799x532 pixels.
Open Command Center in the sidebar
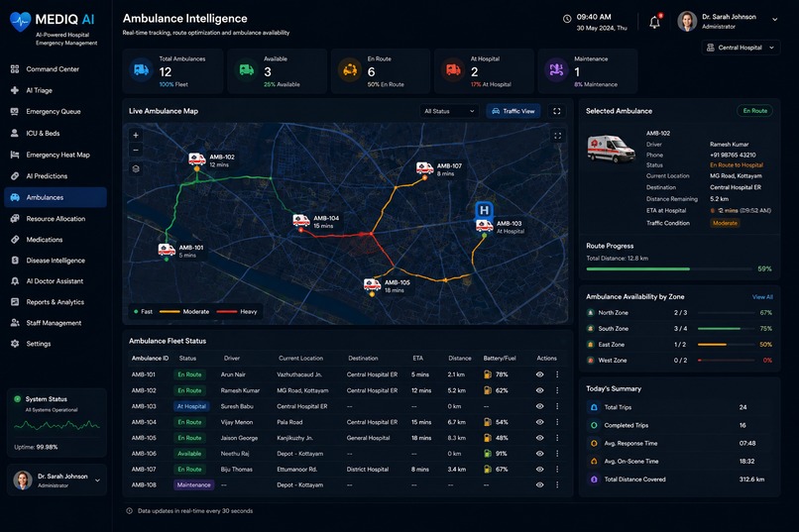[56, 69]
